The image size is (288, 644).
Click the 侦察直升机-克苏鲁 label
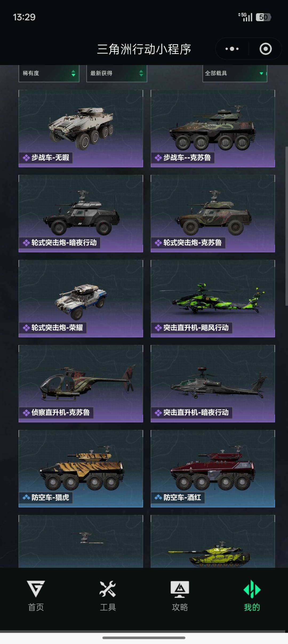(x=61, y=412)
